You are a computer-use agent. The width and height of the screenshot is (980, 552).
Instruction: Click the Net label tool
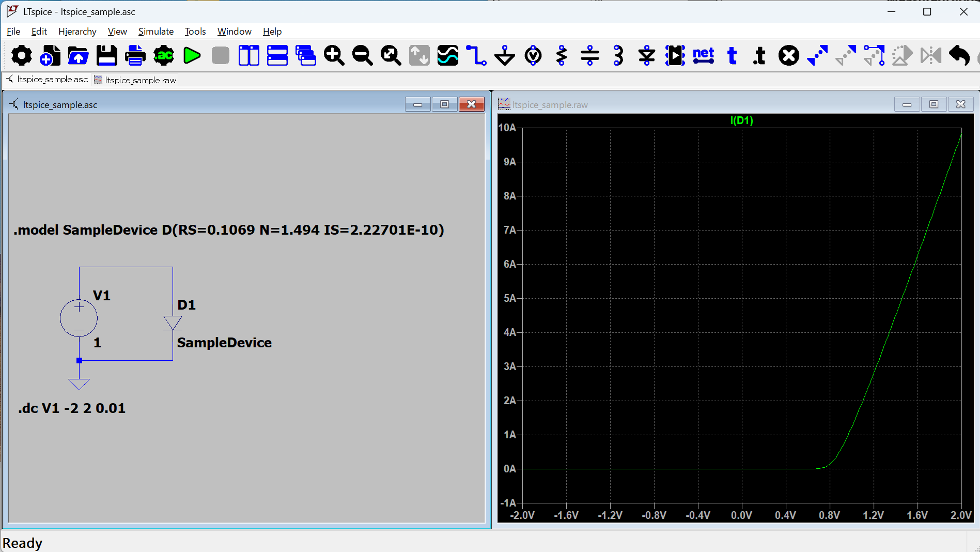click(x=703, y=56)
